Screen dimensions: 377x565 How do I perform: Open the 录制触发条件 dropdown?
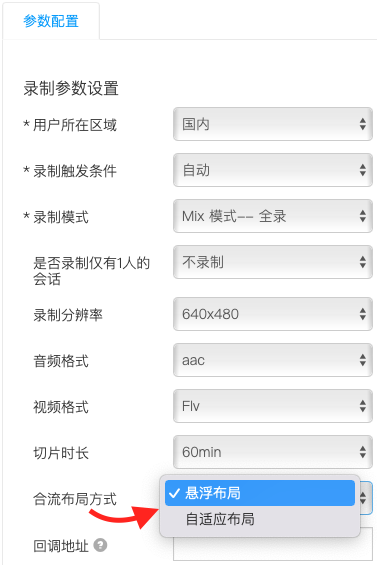pos(273,170)
